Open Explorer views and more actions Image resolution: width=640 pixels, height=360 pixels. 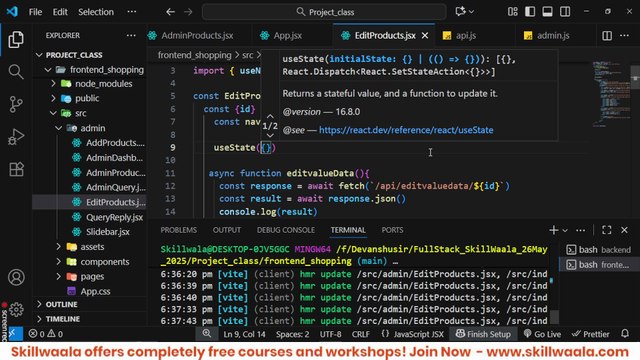(131, 36)
